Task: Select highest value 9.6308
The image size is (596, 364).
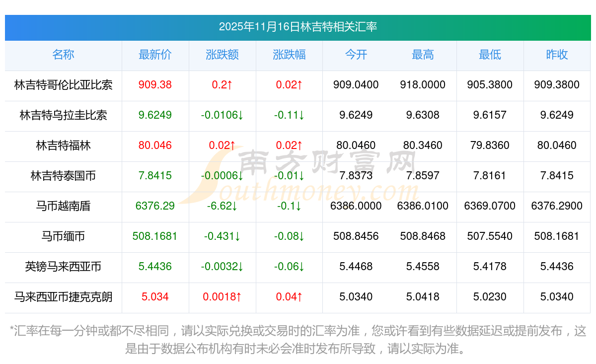Action: click(x=423, y=115)
